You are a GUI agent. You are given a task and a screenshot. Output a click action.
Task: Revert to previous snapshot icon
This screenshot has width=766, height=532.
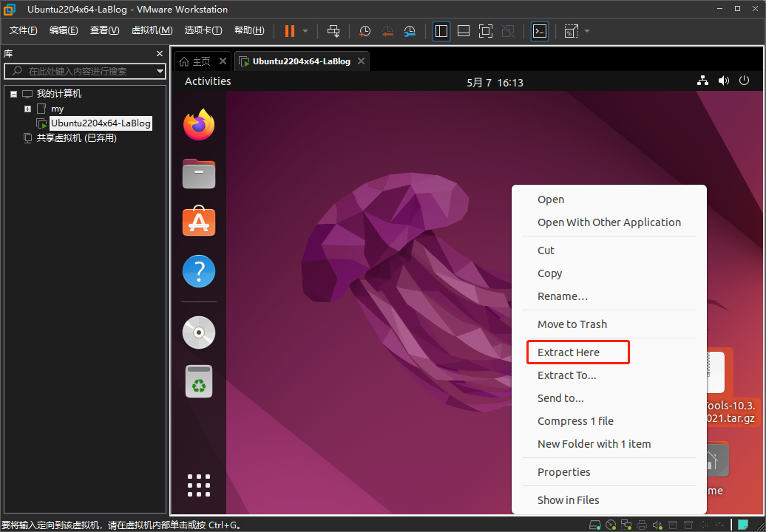387,31
